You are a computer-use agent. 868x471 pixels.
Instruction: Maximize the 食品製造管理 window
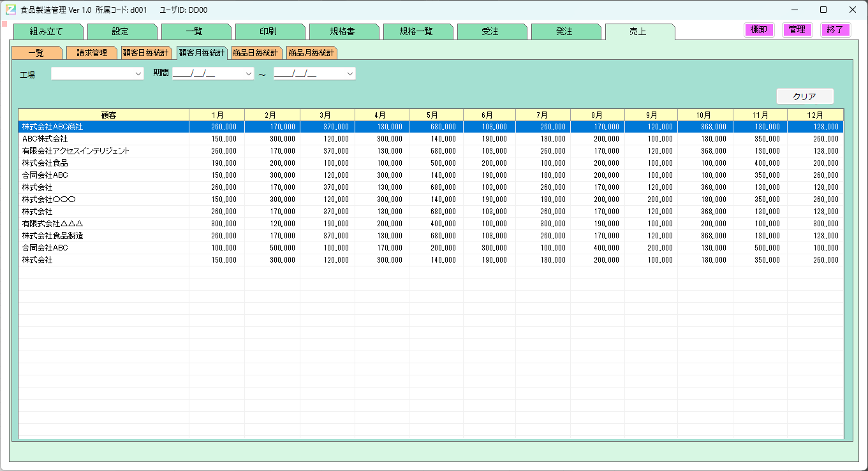(823, 10)
